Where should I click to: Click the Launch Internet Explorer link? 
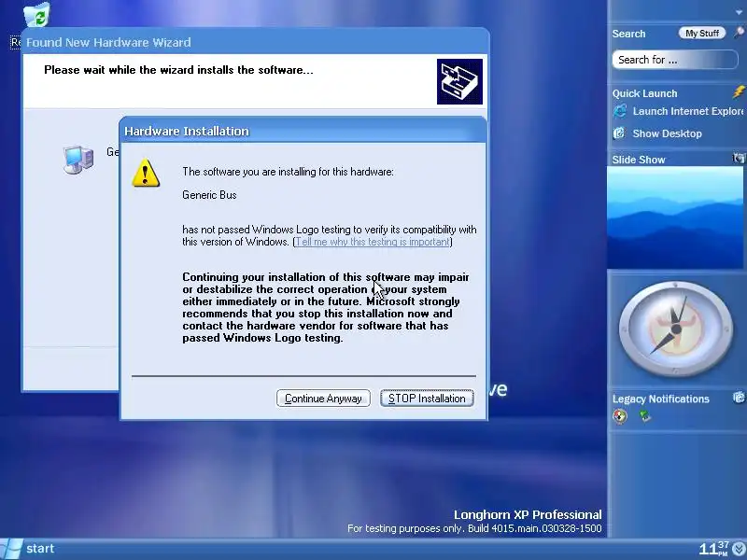click(x=688, y=111)
